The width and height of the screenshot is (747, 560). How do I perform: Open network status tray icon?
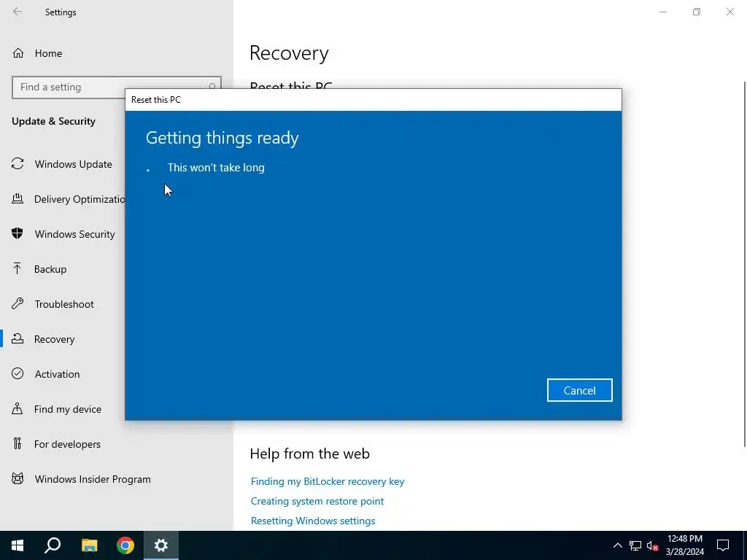[x=635, y=545]
